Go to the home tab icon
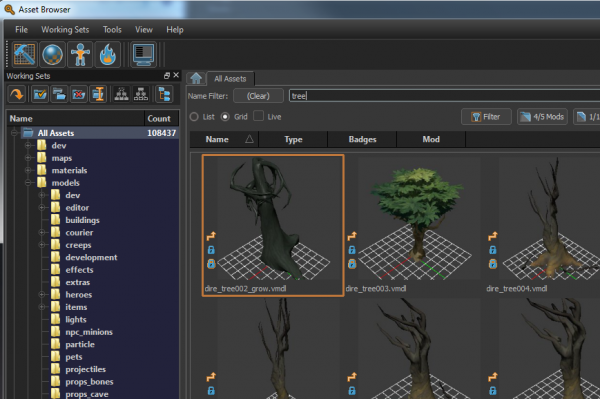 [196, 78]
